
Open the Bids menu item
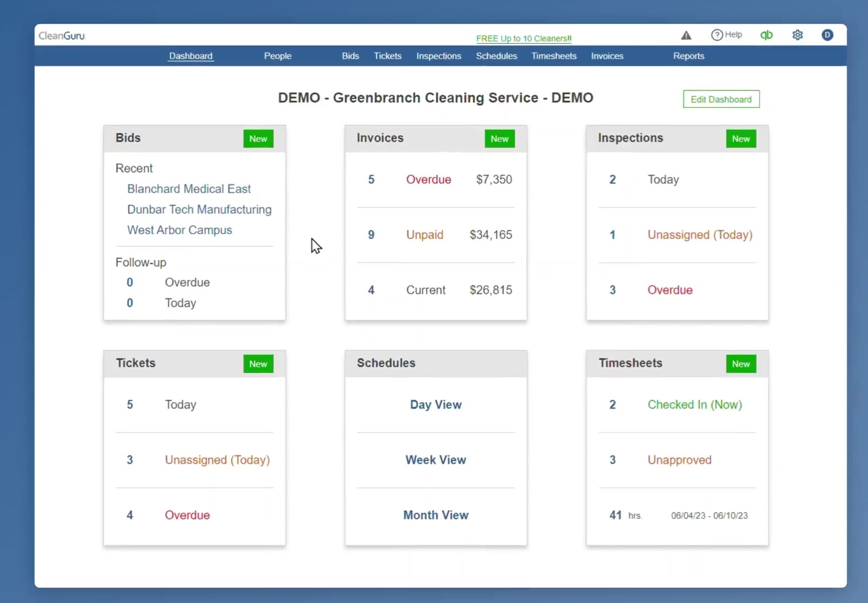pyautogui.click(x=350, y=56)
